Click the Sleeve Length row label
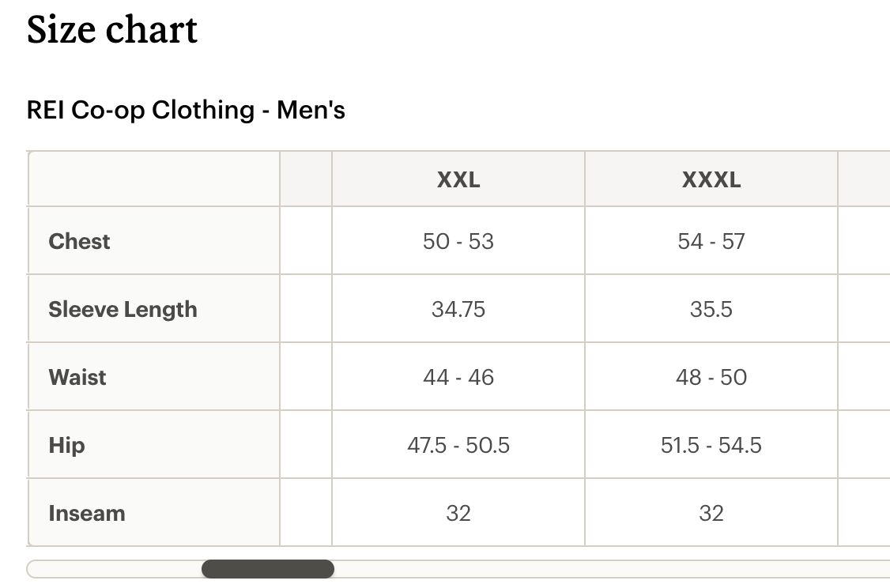The width and height of the screenshot is (890, 588). click(123, 309)
